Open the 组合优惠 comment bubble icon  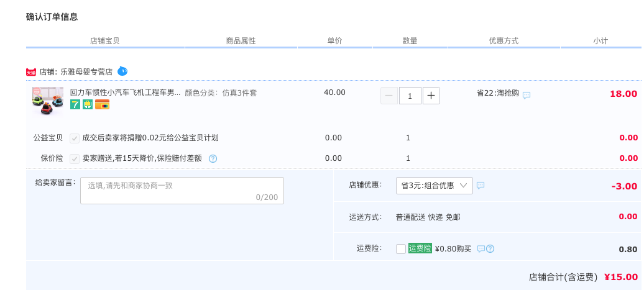pyautogui.click(x=481, y=186)
